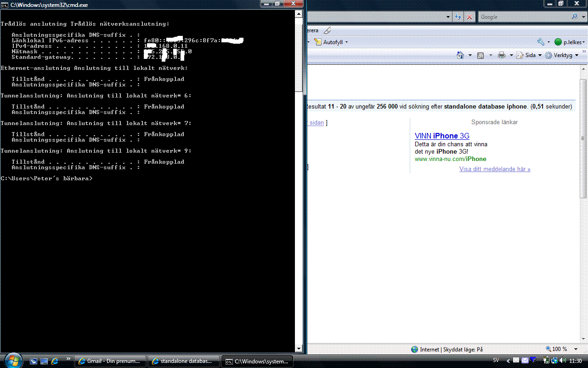Select the C:\Windows\system... taskbar button
Viewport: 588px width, 368px height.
click(257, 361)
